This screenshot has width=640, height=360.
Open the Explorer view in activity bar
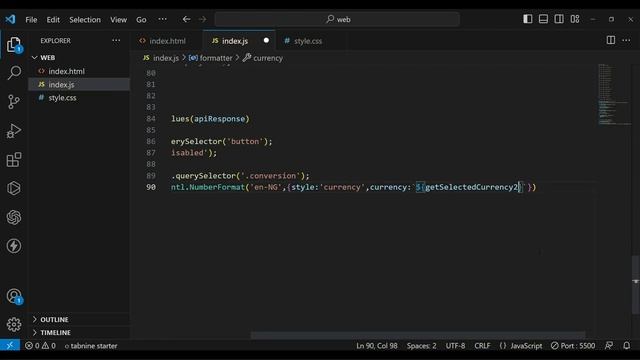(14, 44)
